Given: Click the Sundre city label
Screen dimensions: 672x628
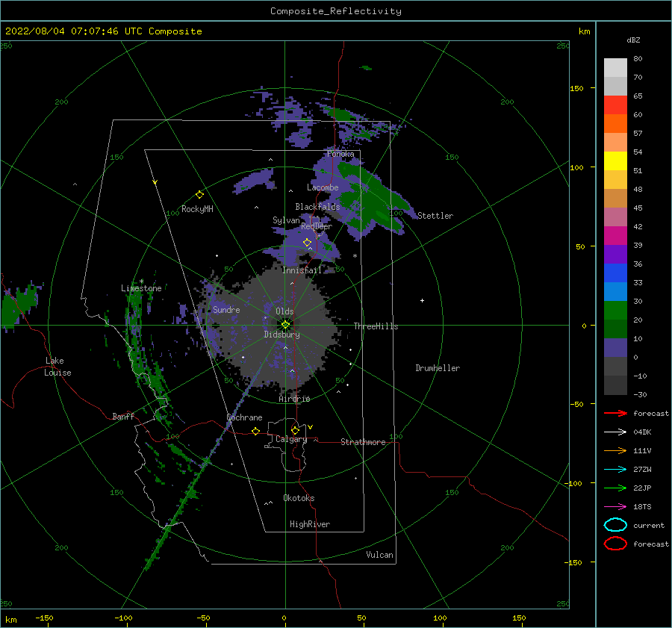Looking at the screenshot, I should tap(226, 309).
